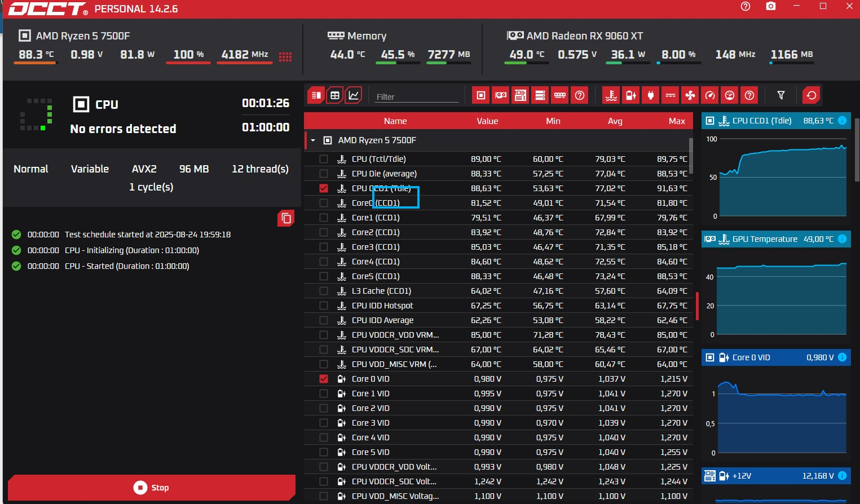Copy the test log with clipboard icon
The width and height of the screenshot is (860, 504).
click(286, 218)
